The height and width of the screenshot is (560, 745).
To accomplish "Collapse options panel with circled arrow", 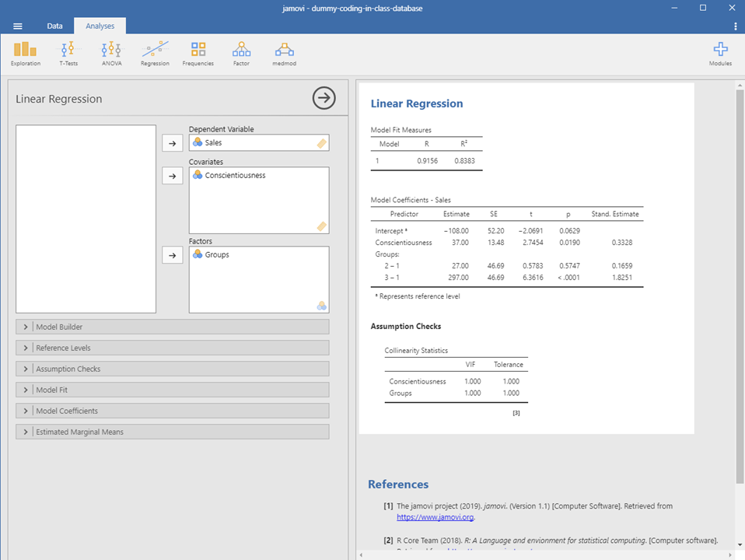I will pos(324,98).
